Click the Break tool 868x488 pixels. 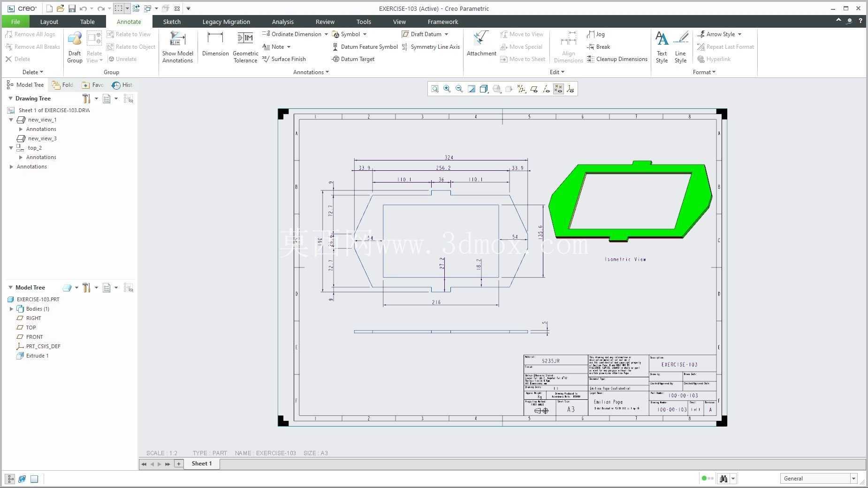click(x=598, y=47)
